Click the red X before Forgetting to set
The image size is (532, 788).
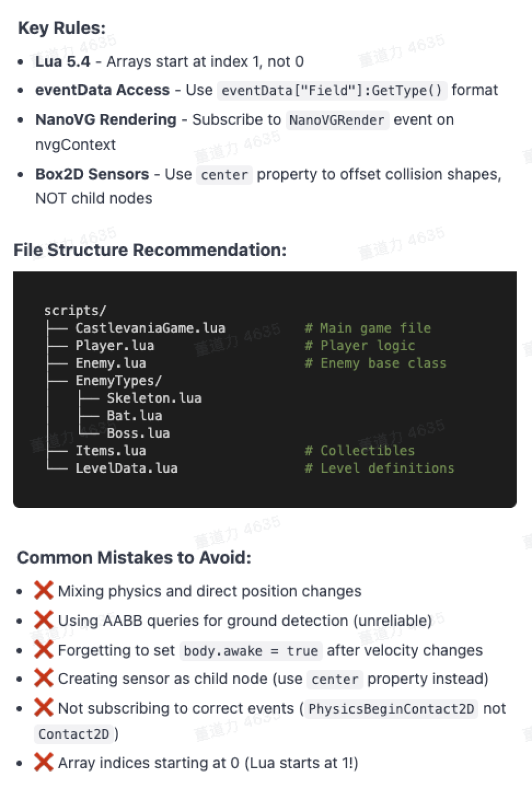click(x=43, y=650)
